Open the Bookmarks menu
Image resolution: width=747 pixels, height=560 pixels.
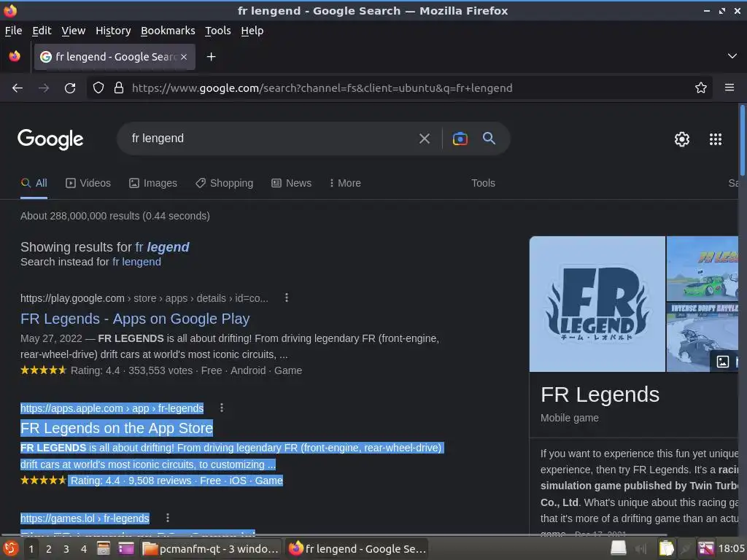(168, 31)
